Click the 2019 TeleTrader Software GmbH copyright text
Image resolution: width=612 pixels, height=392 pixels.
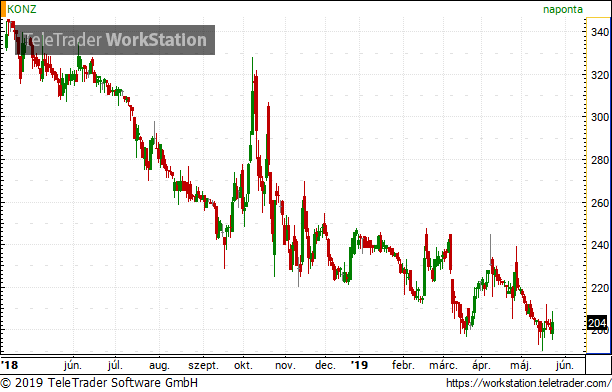99,383
